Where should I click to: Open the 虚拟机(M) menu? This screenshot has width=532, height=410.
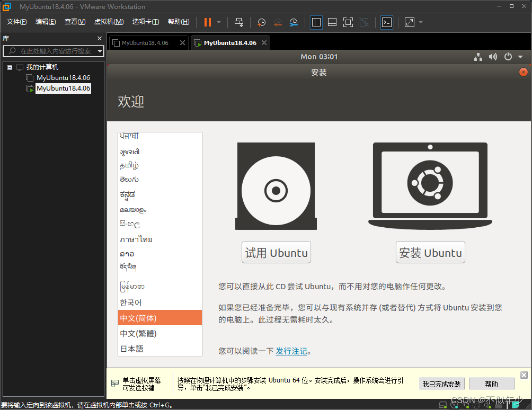coord(109,22)
